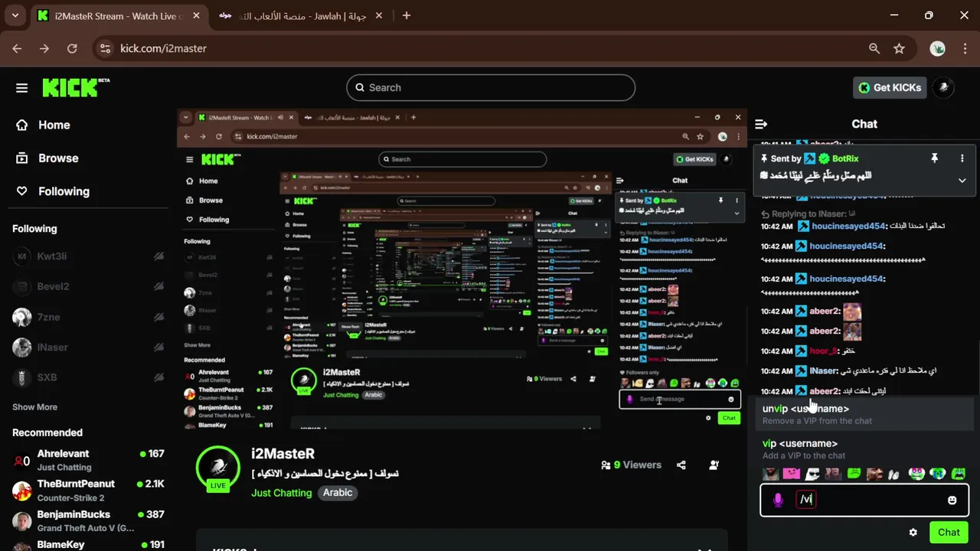This screenshot has width=980, height=551.
Task: Click the share stream icon
Action: coord(681,465)
